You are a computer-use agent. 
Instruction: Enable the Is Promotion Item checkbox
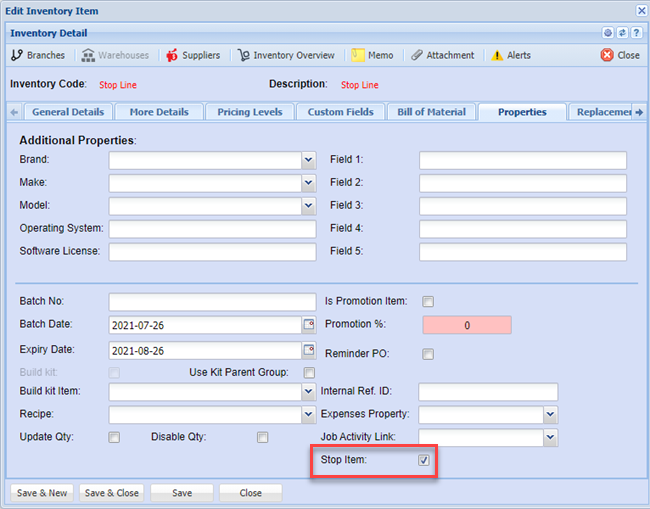428,301
